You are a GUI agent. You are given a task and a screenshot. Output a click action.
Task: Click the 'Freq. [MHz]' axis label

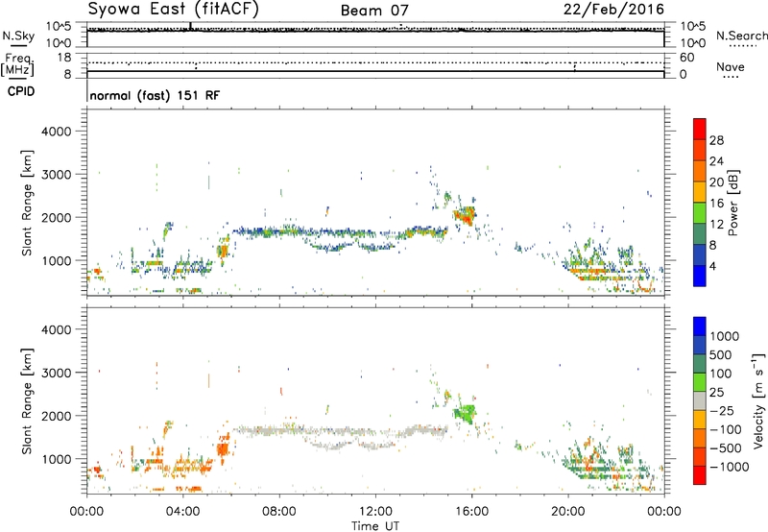click(x=17, y=65)
